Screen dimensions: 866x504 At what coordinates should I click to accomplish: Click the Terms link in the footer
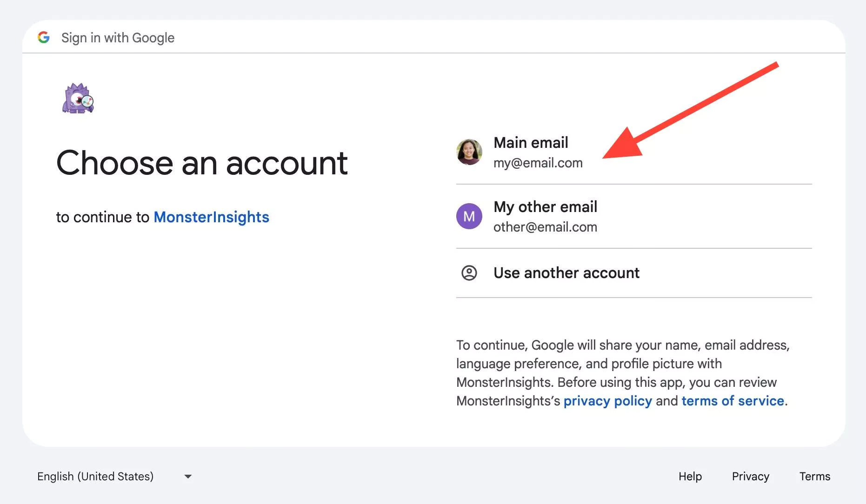(x=814, y=476)
